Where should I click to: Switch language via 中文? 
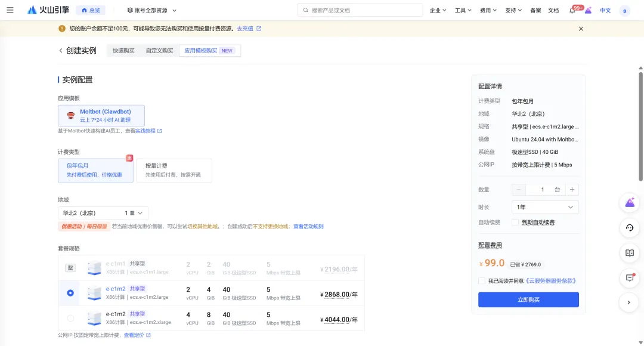click(x=605, y=10)
